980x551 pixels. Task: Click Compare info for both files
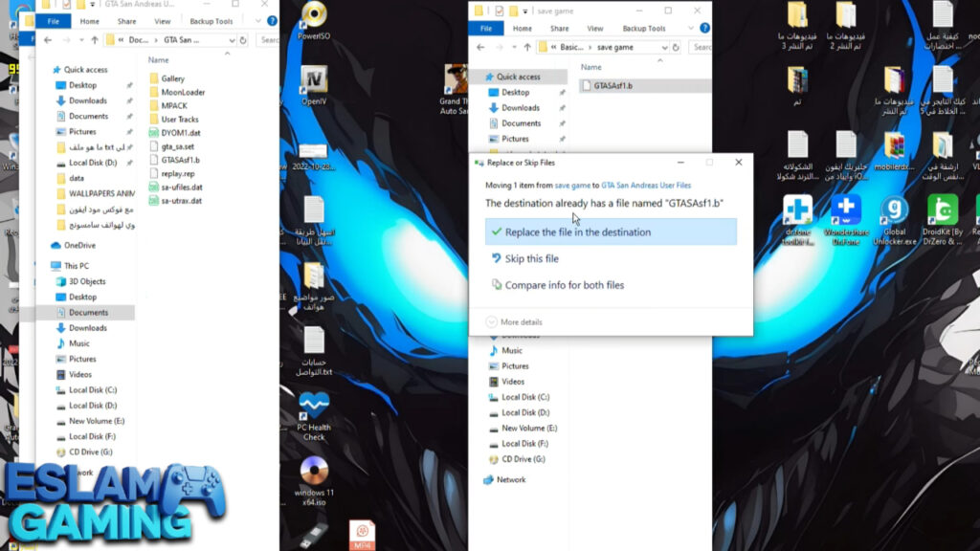coord(564,285)
